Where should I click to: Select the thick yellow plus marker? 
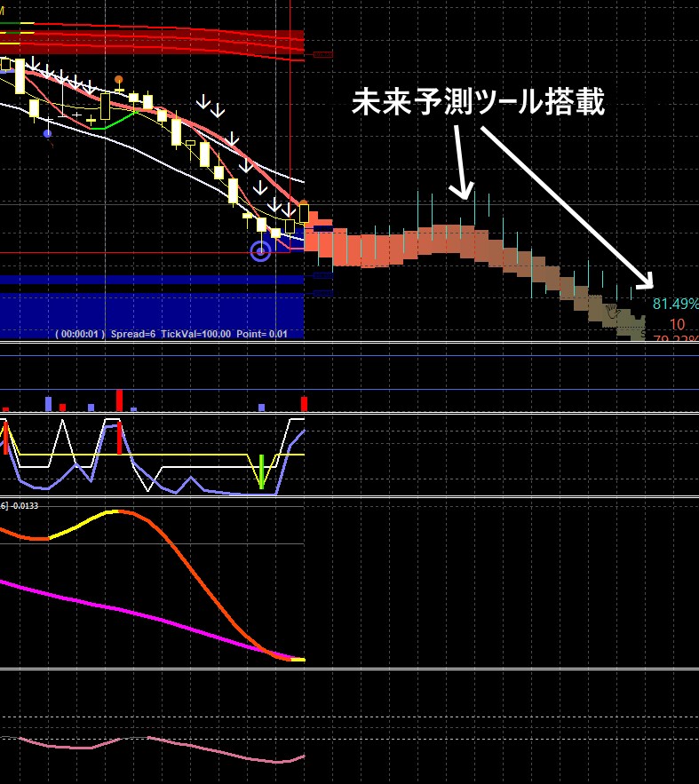pos(91,121)
